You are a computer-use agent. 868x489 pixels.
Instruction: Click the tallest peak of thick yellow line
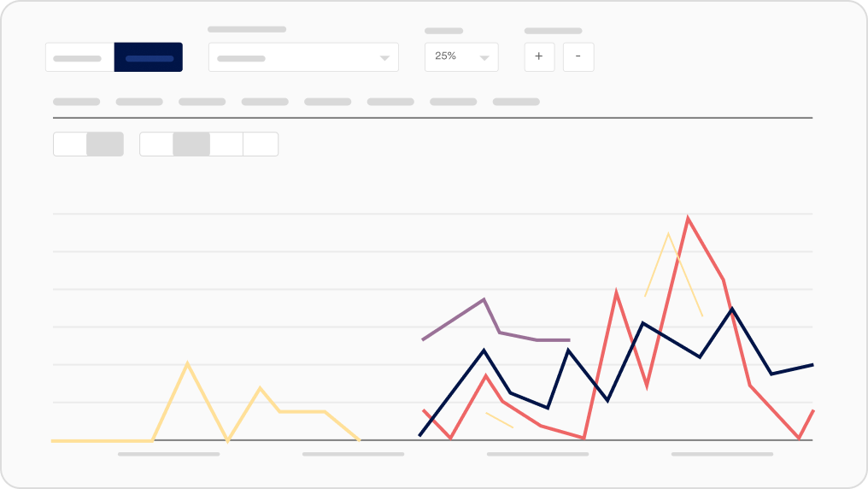pyautogui.click(x=187, y=363)
